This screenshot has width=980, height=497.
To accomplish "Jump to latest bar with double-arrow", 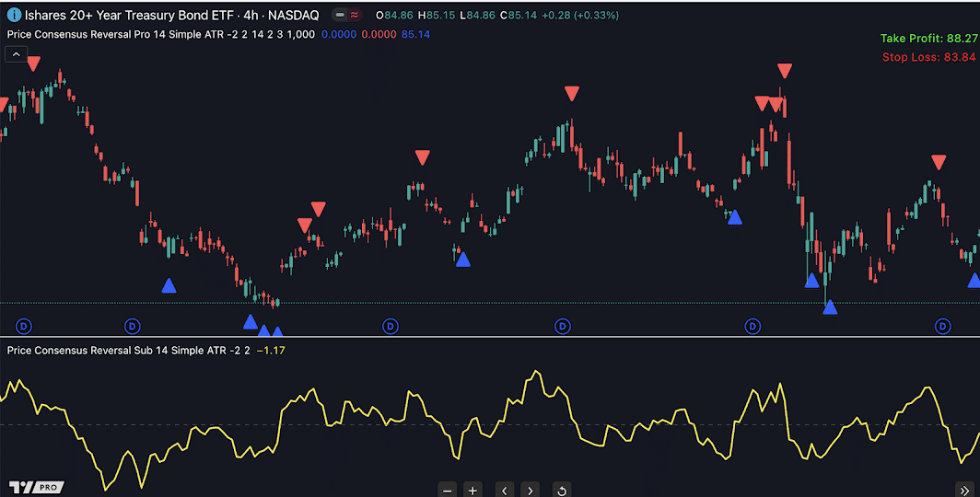I will pos(964,490).
